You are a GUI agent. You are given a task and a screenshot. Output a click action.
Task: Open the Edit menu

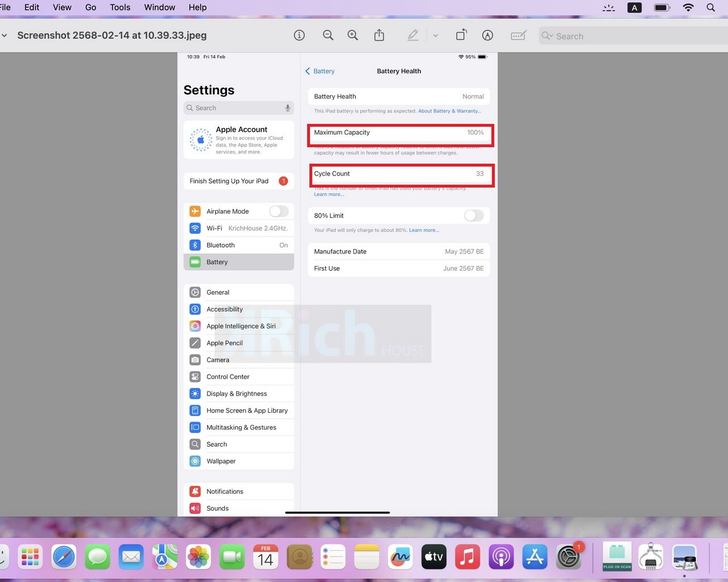(32, 7)
